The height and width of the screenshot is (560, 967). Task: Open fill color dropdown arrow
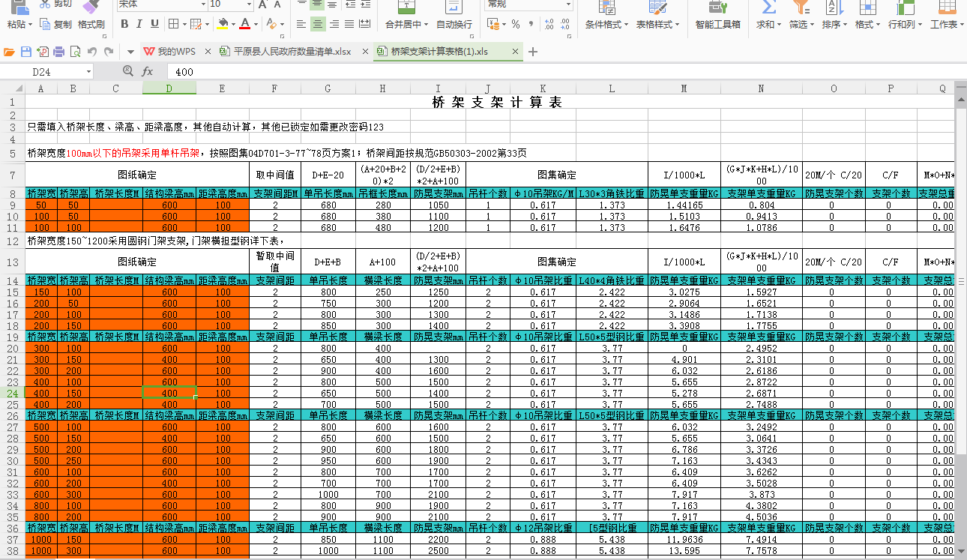point(232,24)
